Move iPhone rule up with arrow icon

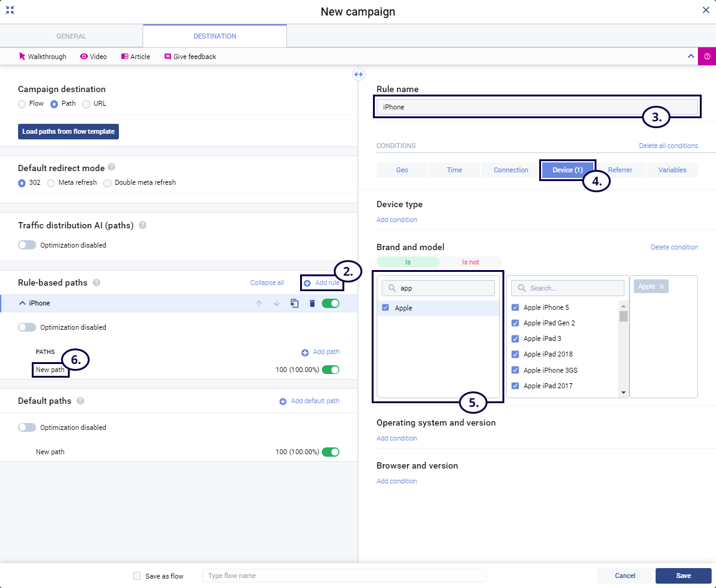click(259, 304)
